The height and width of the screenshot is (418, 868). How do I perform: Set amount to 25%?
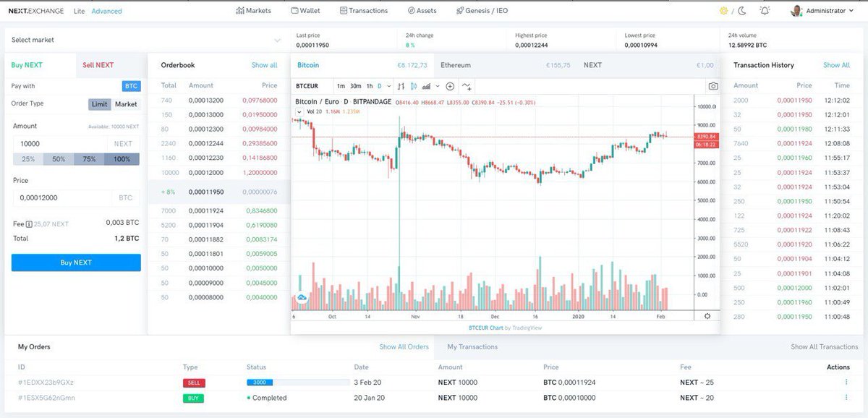coord(28,159)
